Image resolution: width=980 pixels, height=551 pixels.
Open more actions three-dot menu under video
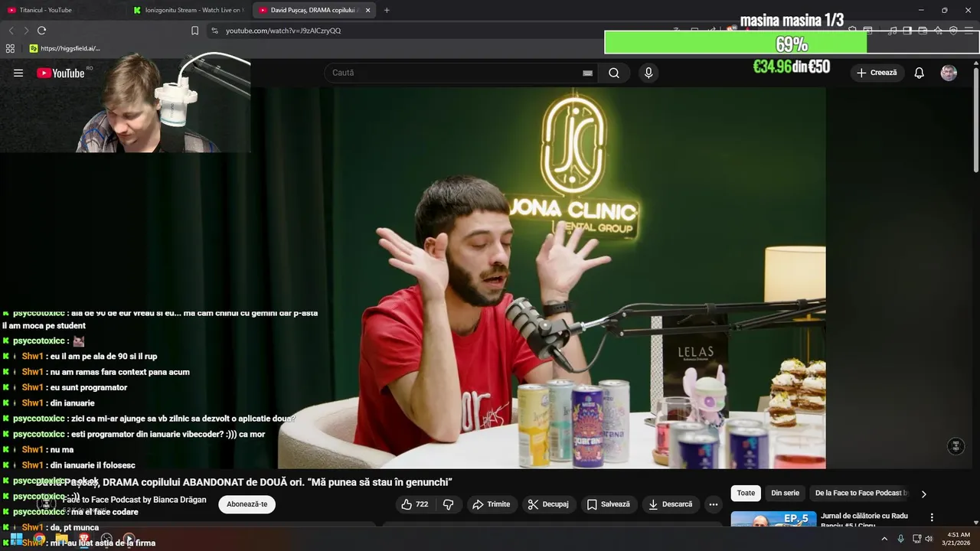pyautogui.click(x=713, y=504)
